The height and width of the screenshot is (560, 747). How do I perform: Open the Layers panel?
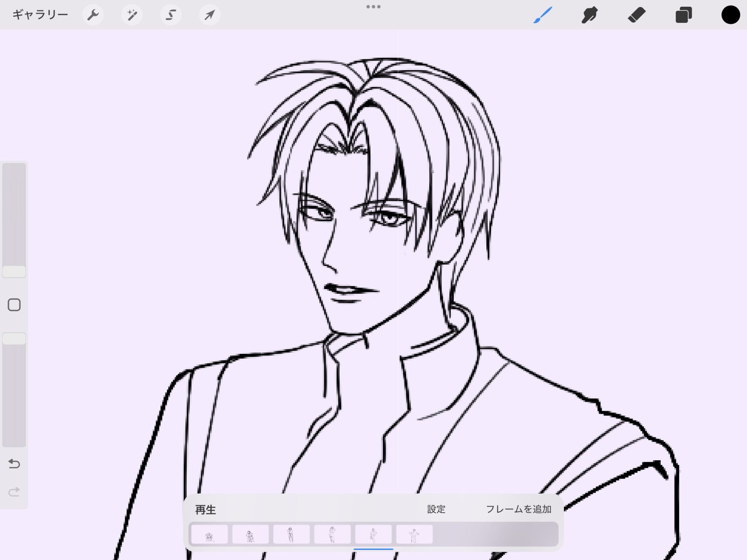(684, 15)
